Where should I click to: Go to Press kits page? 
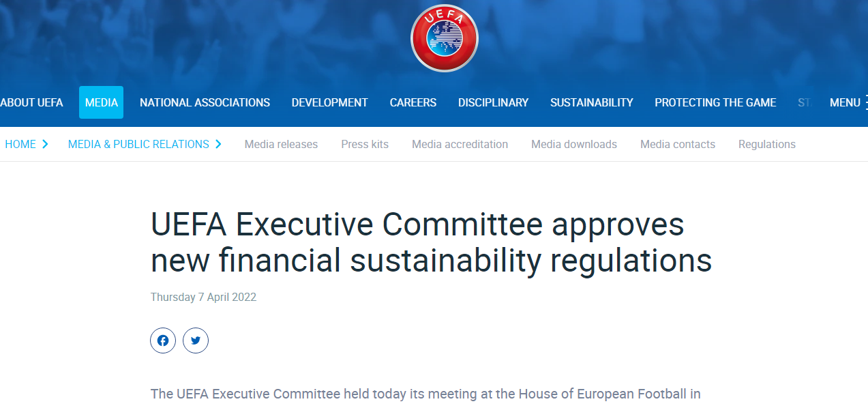[365, 145]
